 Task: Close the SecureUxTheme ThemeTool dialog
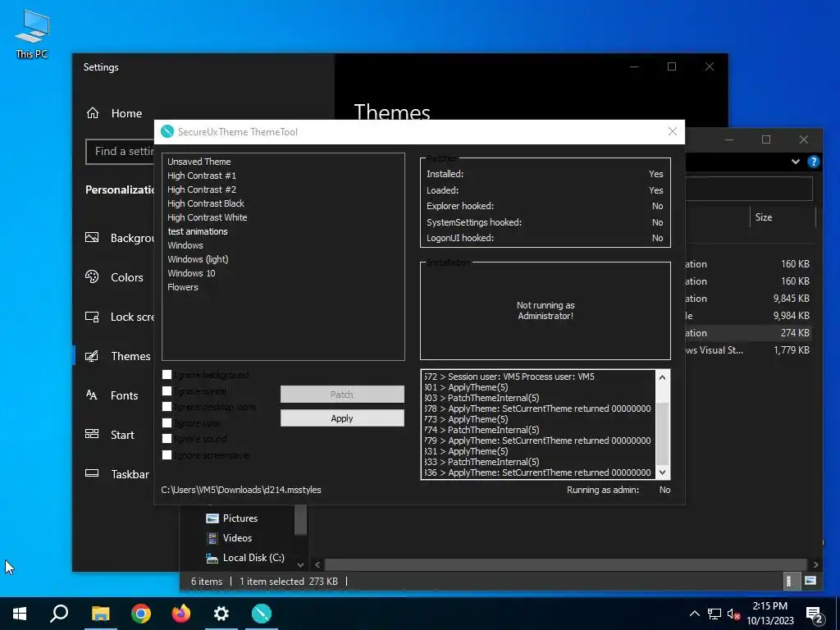coord(673,132)
